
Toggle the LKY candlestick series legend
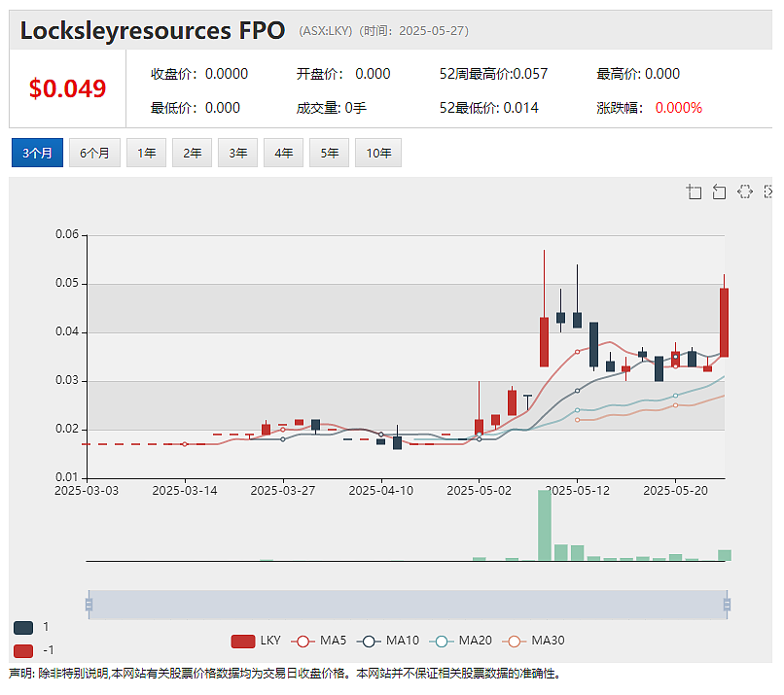[256, 641]
